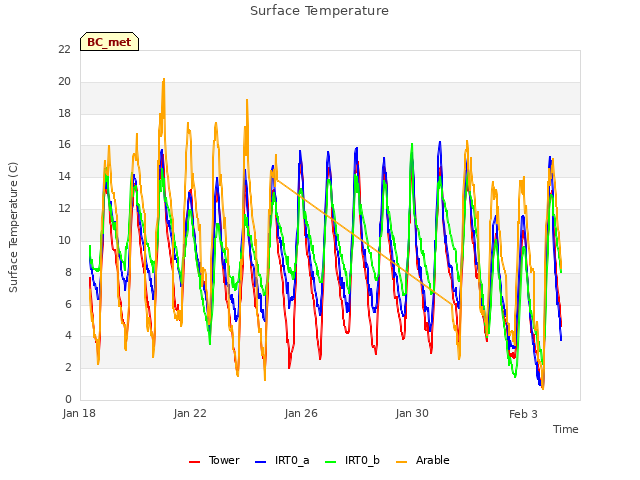
Task: Click the 8 y-axis tick label
Action: tap(68, 272)
